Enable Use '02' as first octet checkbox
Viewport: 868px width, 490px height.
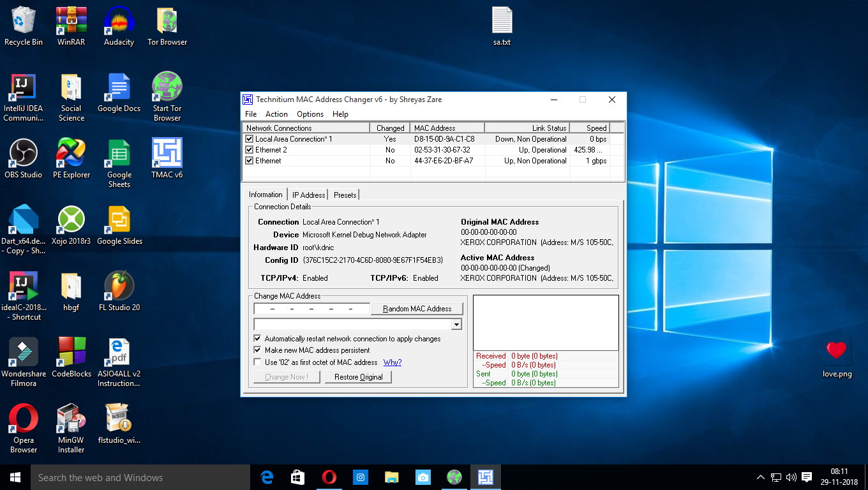258,362
